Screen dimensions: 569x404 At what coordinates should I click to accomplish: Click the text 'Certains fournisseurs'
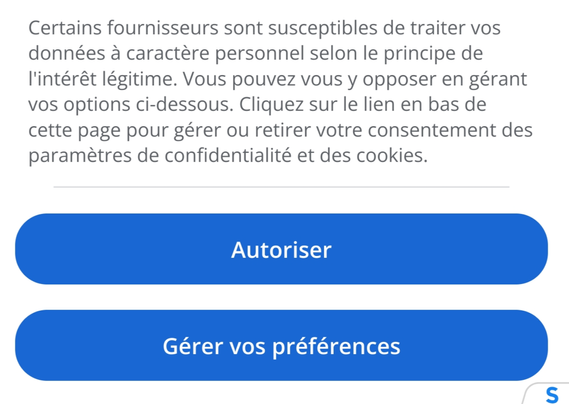click(x=123, y=28)
